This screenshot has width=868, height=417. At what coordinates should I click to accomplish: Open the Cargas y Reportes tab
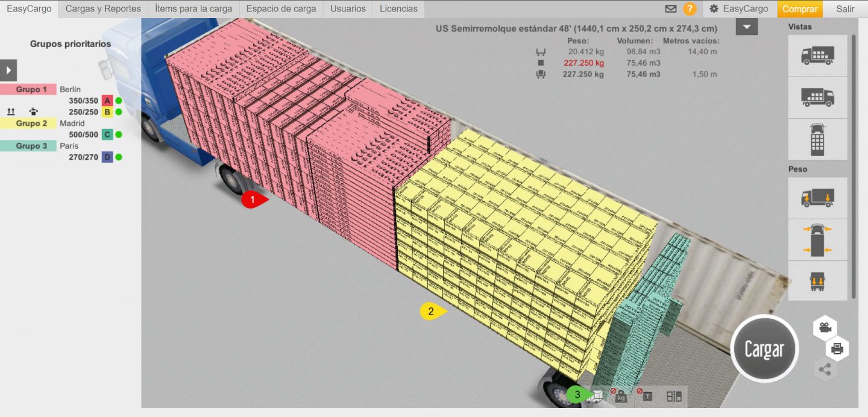pos(103,9)
